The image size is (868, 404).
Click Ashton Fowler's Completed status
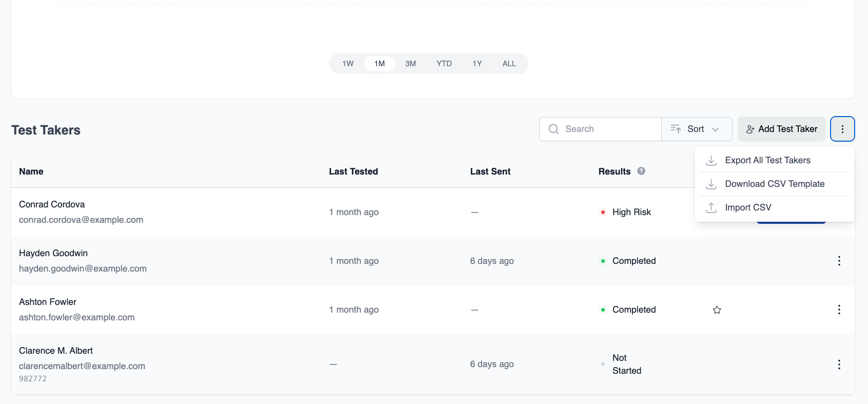(634, 310)
